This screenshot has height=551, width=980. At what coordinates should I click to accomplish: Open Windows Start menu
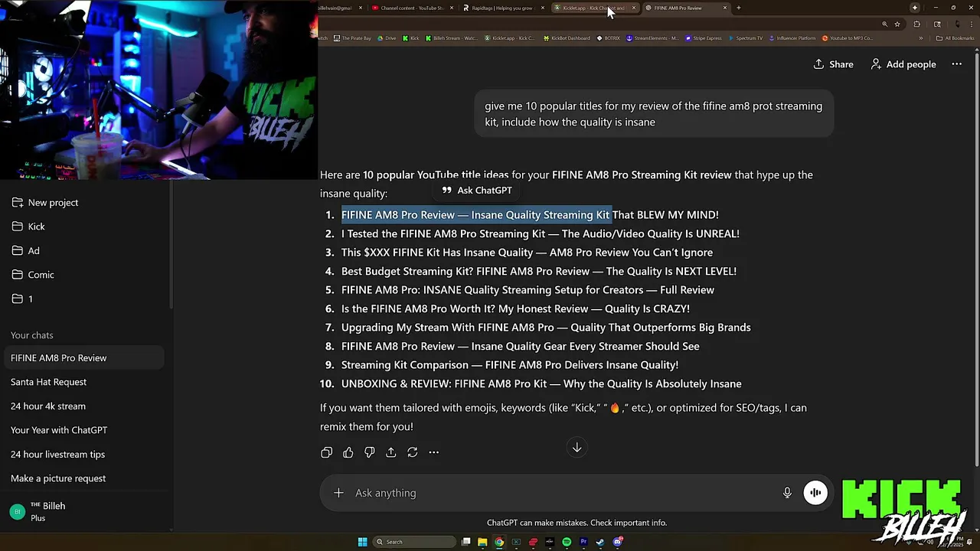coord(363,542)
